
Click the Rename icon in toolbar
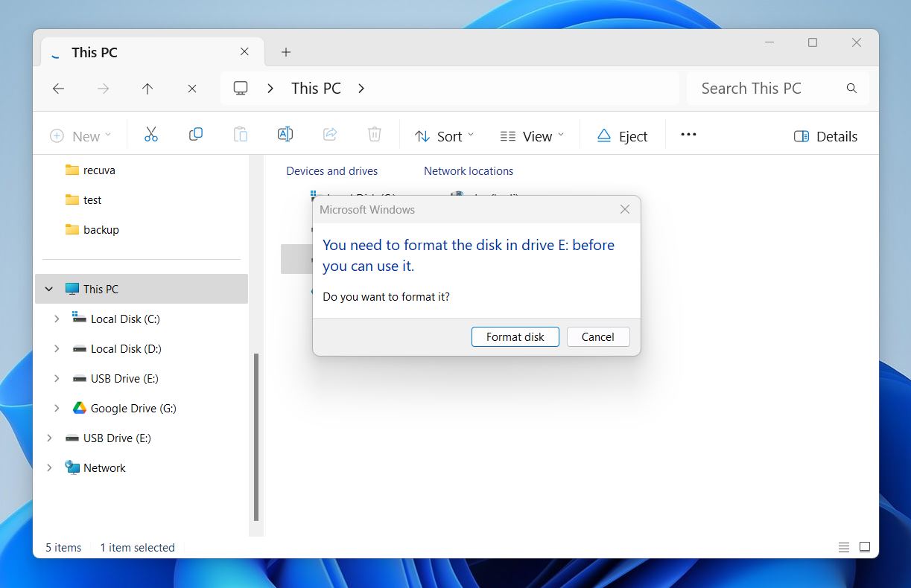click(x=285, y=135)
